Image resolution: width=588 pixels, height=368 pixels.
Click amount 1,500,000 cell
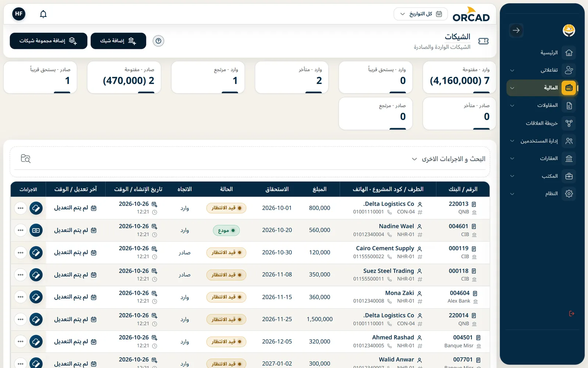(x=320, y=319)
